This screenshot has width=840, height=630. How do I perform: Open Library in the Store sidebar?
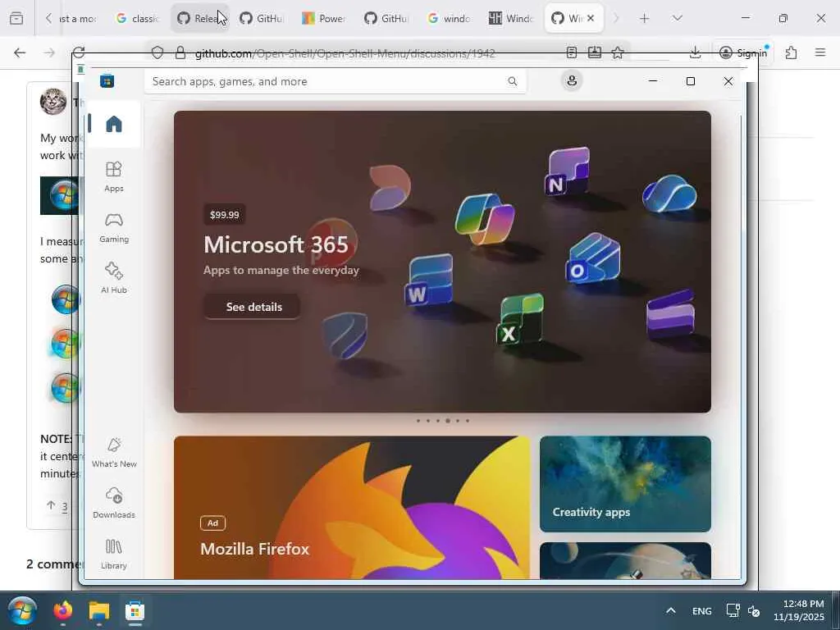point(113,554)
